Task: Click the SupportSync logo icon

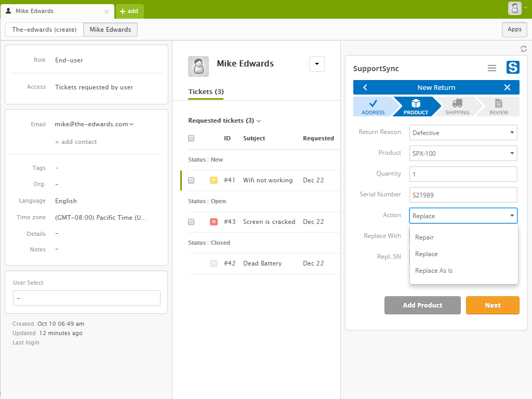Action: [513, 68]
